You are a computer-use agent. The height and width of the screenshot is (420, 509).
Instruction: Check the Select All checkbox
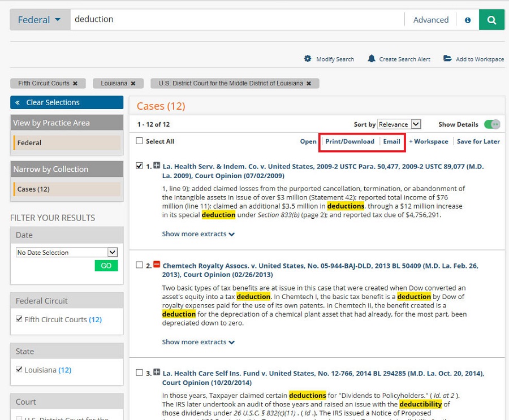click(x=140, y=141)
